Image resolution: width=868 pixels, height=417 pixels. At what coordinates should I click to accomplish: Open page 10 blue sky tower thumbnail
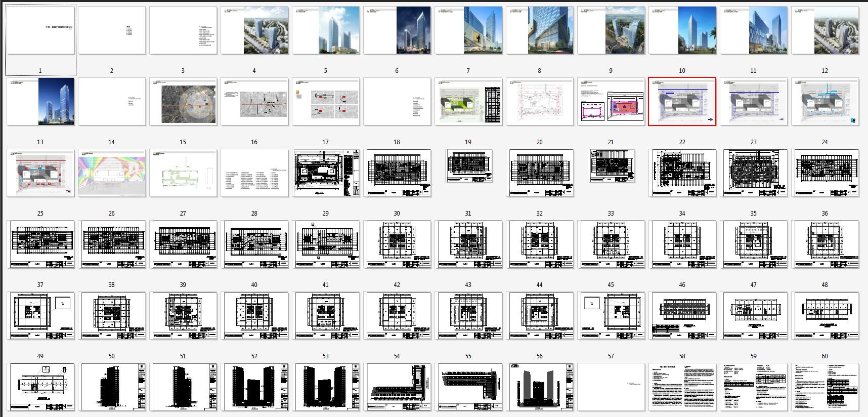pyautogui.click(x=682, y=30)
